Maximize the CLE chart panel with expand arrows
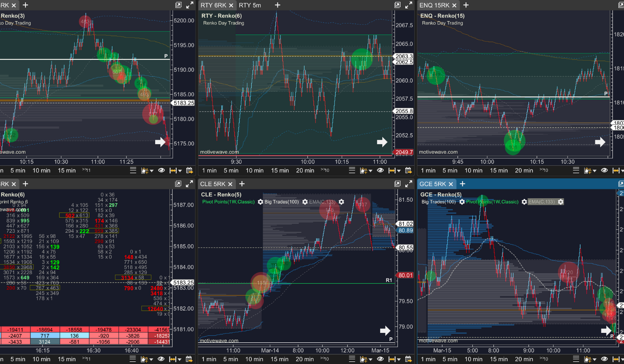This screenshot has height=364, width=624. [x=409, y=184]
